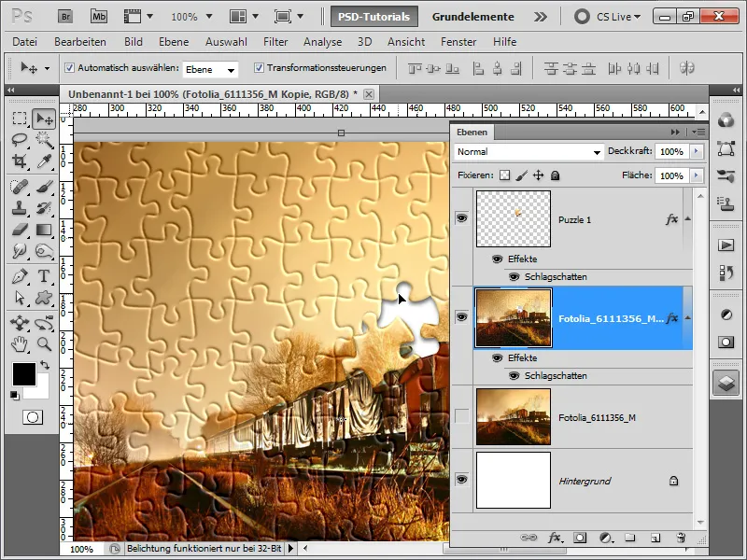Select the Clone Stamp tool
The image size is (747, 560).
click(20, 208)
